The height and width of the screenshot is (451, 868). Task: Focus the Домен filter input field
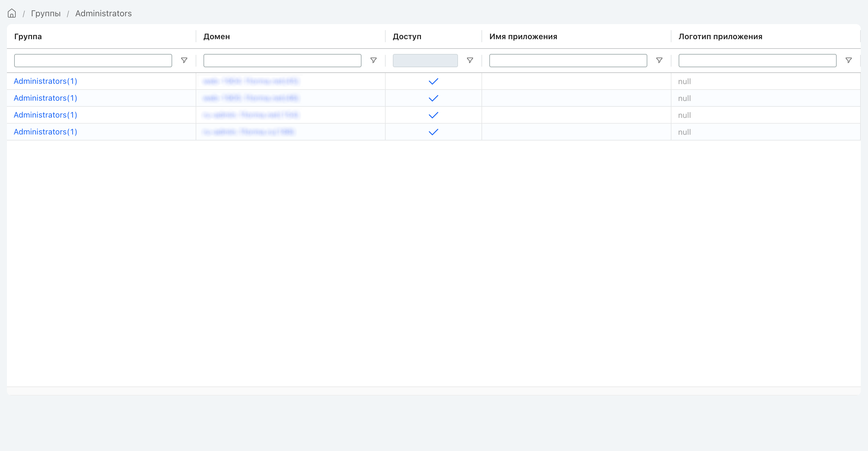pyautogui.click(x=282, y=61)
